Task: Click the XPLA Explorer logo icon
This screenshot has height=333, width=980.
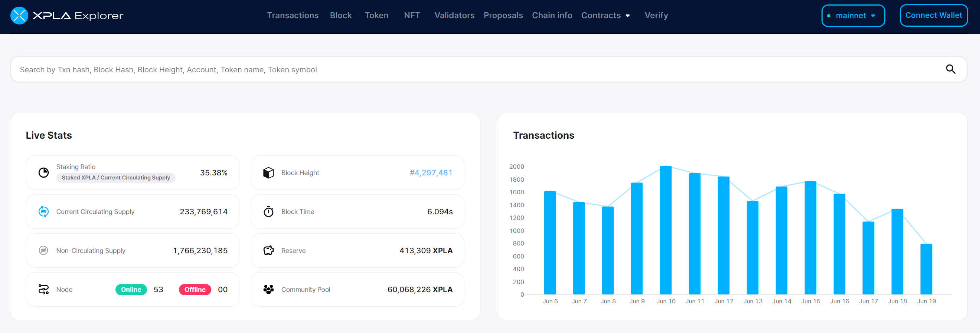Action: pyautogui.click(x=19, y=16)
